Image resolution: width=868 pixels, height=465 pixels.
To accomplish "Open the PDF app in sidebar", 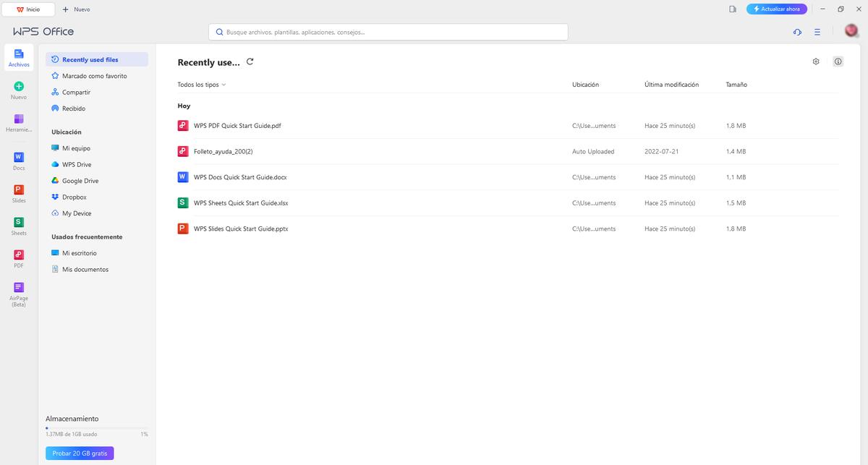I will coord(19,255).
